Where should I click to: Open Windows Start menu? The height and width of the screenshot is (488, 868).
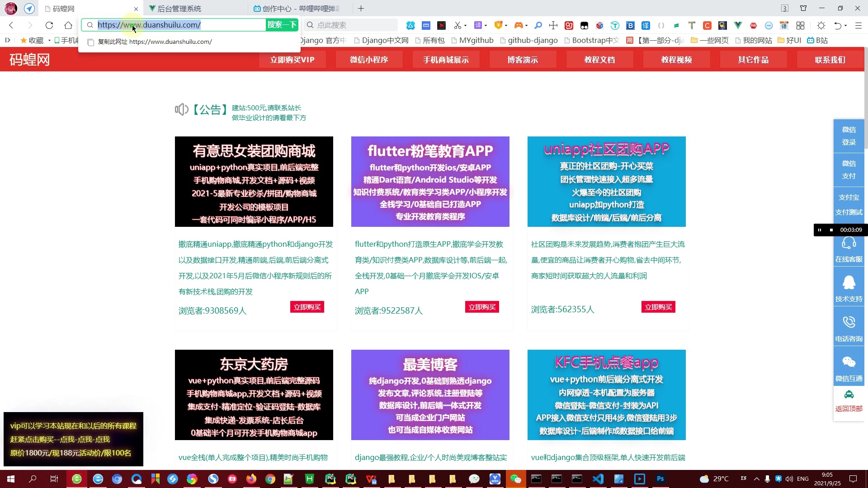point(11,479)
